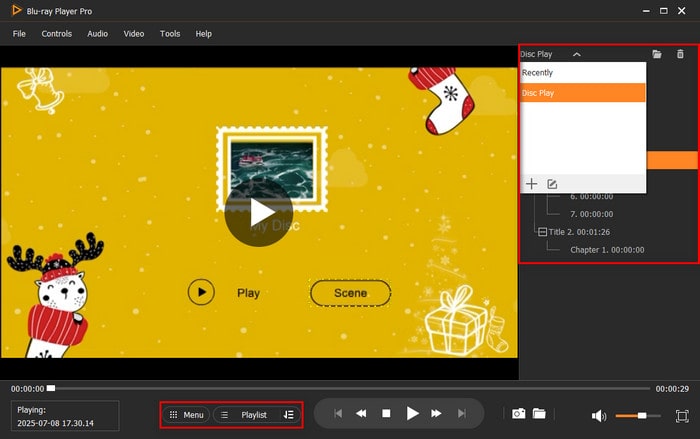Image resolution: width=700 pixels, height=439 pixels.
Task: Adjust the volume slider
Action: click(x=642, y=415)
